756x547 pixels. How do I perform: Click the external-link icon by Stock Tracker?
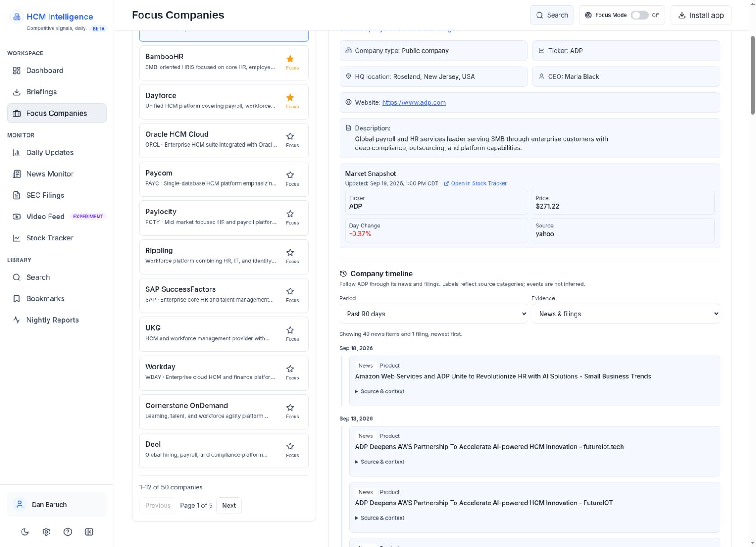click(x=447, y=183)
